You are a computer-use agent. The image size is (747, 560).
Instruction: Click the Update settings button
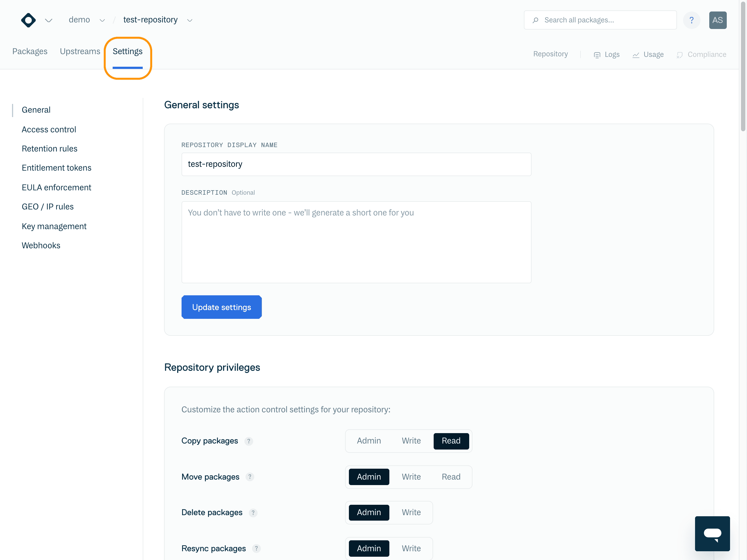pos(221,307)
